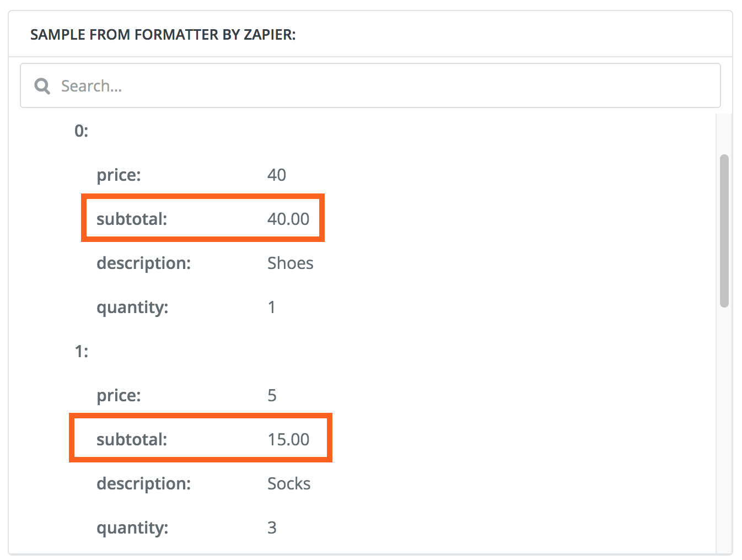
Task: Select second item subtotal 15.00
Action: [x=288, y=439]
